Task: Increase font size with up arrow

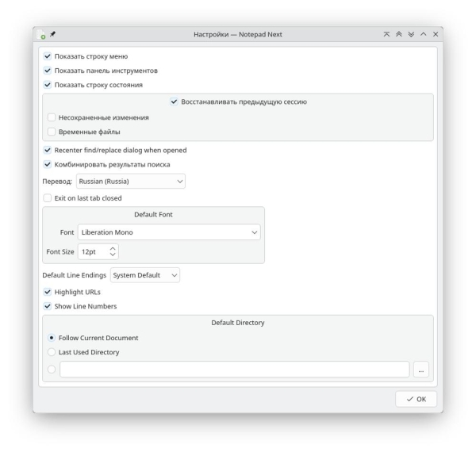Action: pyautogui.click(x=113, y=248)
